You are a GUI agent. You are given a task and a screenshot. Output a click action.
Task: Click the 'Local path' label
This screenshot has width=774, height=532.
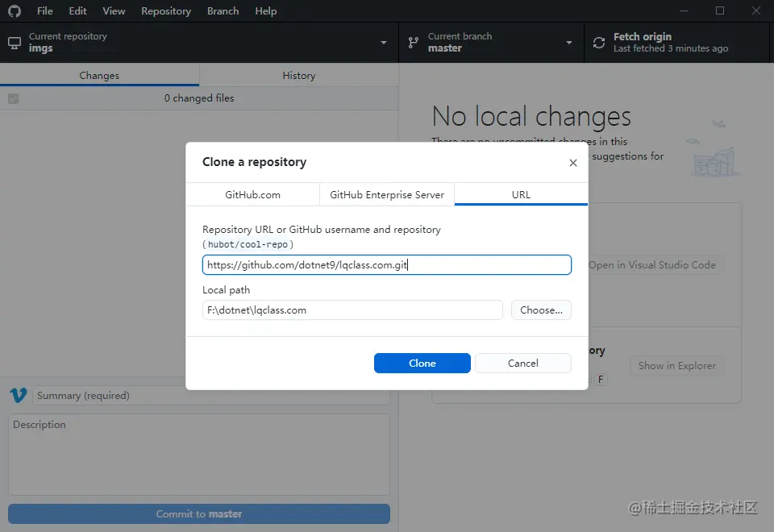(226, 290)
